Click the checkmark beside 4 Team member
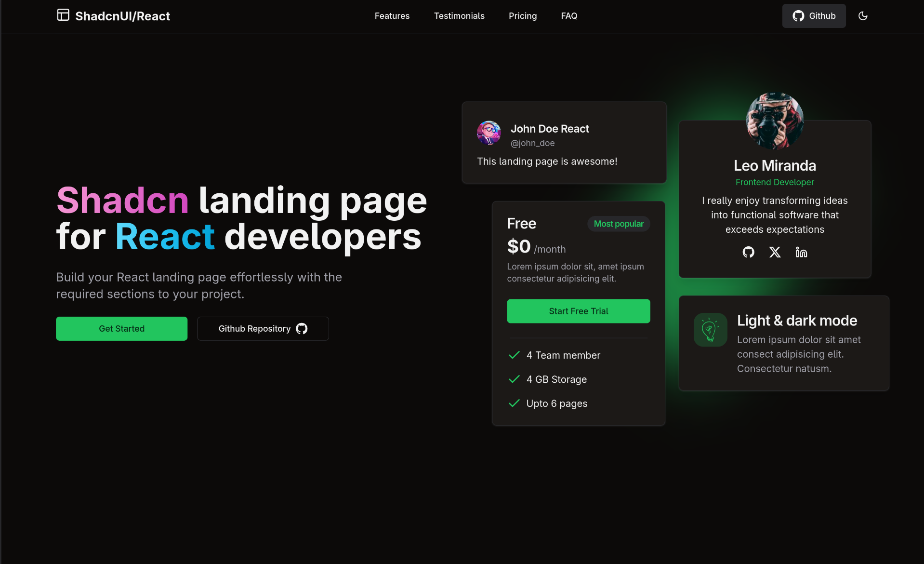 click(x=514, y=355)
